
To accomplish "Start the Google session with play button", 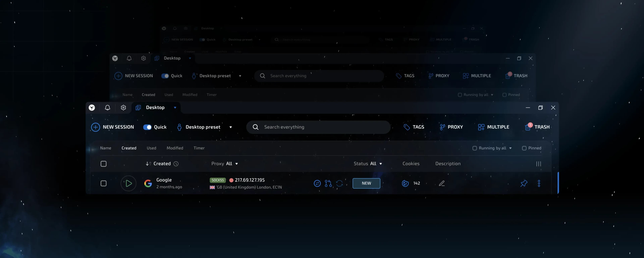I will click(128, 183).
